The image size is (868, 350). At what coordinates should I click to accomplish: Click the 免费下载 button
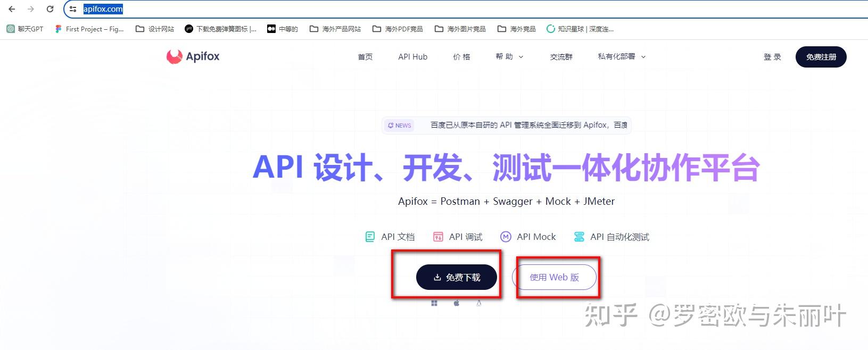tap(457, 277)
